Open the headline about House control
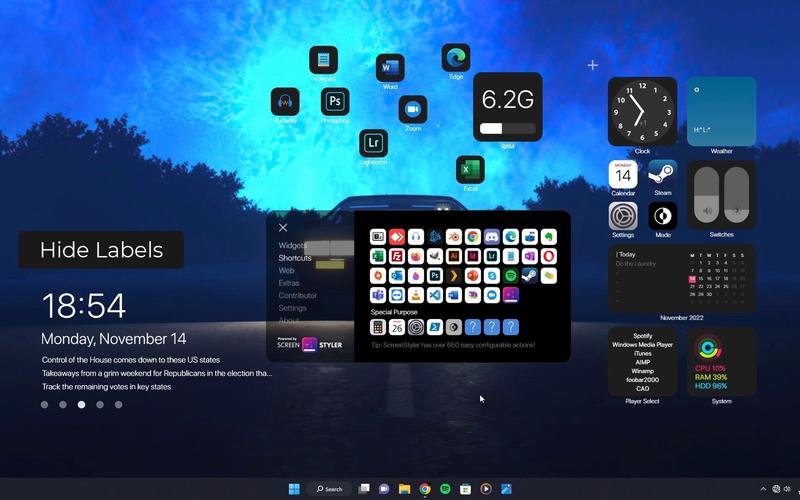Image resolution: width=800 pixels, height=500 pixels. tap(131, 360)
